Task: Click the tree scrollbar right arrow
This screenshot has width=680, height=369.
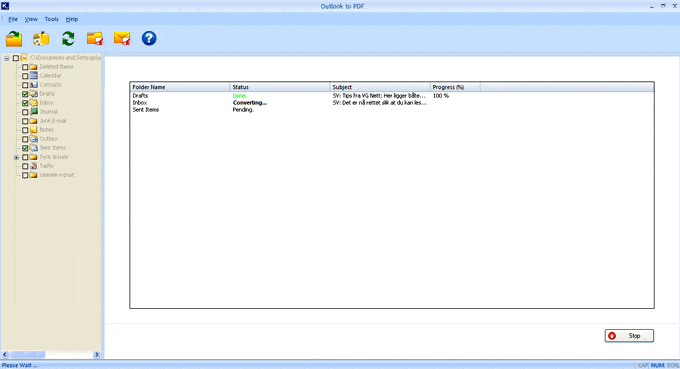Action: [x=97, y=355]
